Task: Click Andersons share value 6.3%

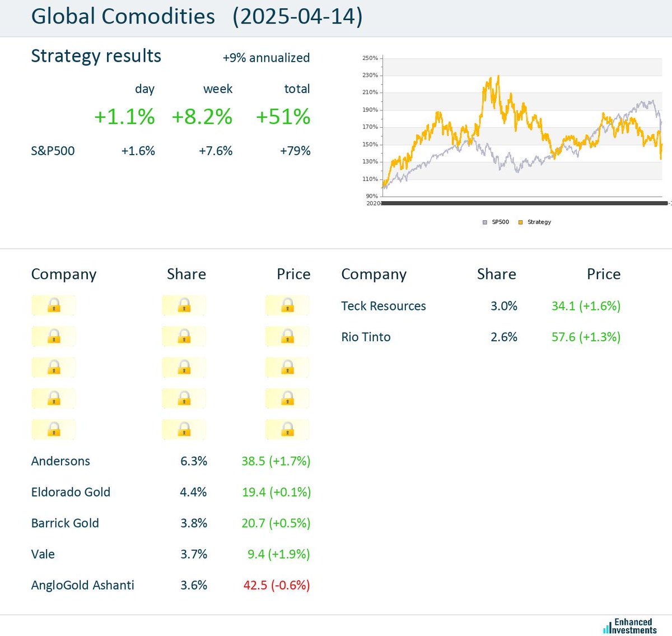Action: click(x=194, y=461)
